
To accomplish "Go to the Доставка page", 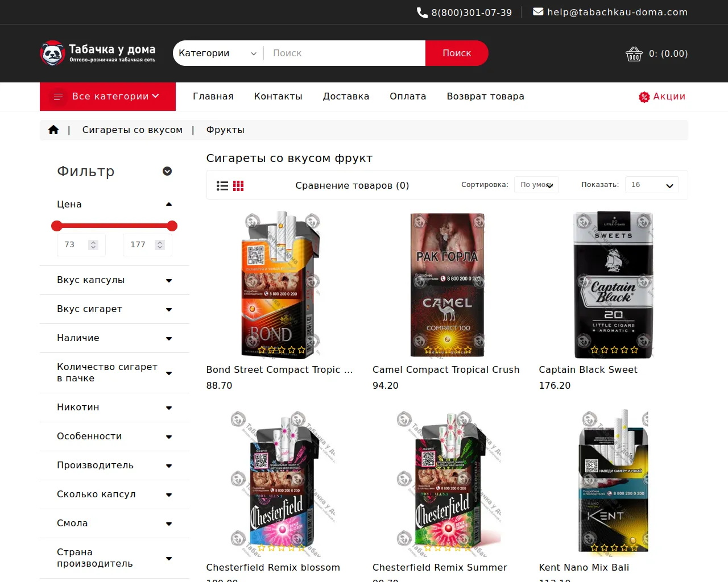I will coord(346,97).
